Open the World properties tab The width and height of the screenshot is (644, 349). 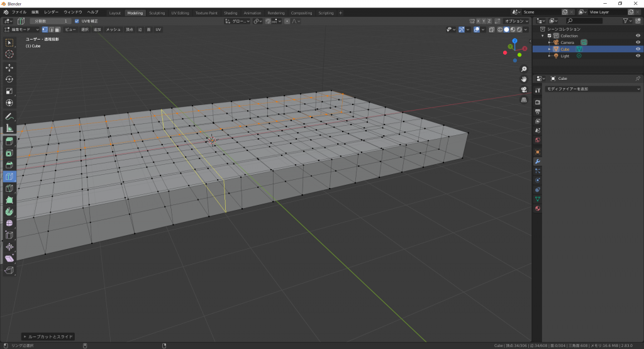[x=537, y=140]
